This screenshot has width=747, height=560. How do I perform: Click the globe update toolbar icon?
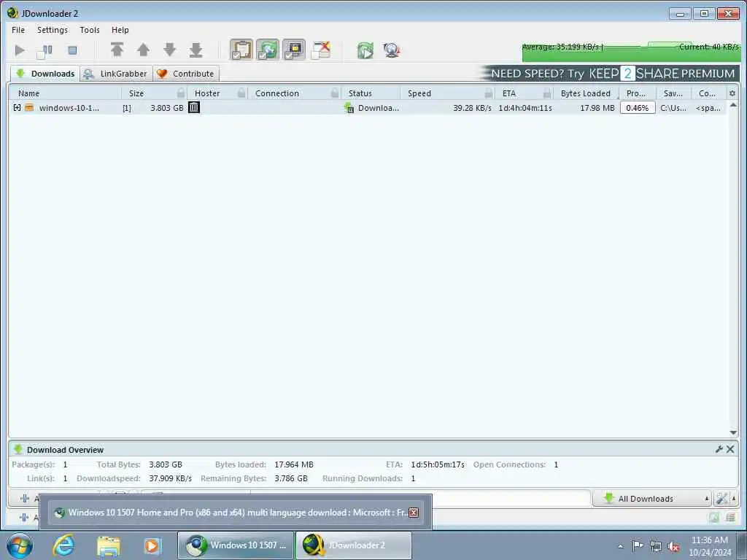392,50
